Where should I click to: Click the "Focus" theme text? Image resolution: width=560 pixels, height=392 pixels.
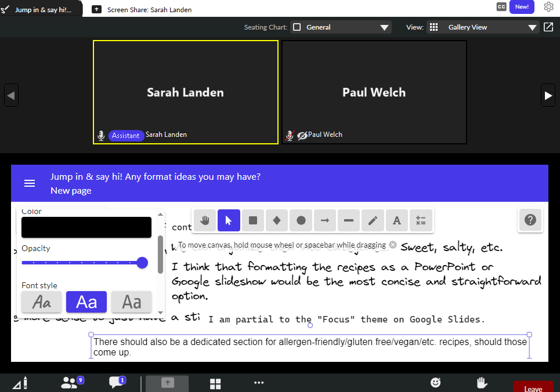tap(347, 319)
